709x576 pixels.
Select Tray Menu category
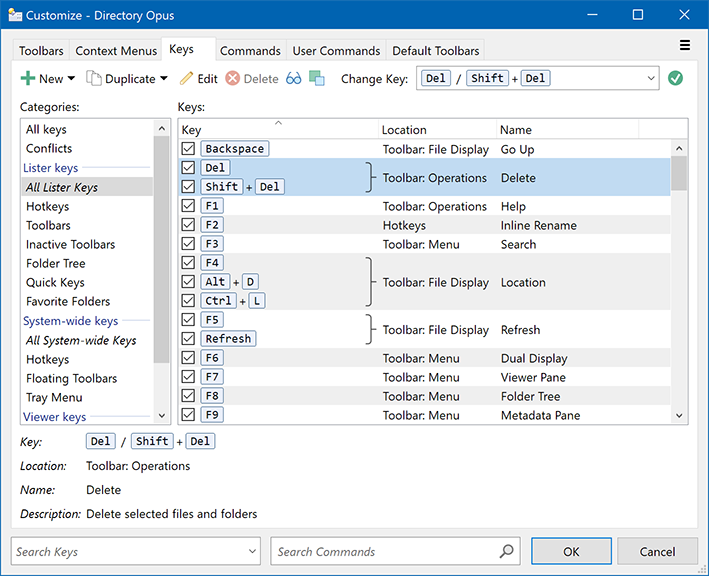pyautogui.click(x=87, y=397)
